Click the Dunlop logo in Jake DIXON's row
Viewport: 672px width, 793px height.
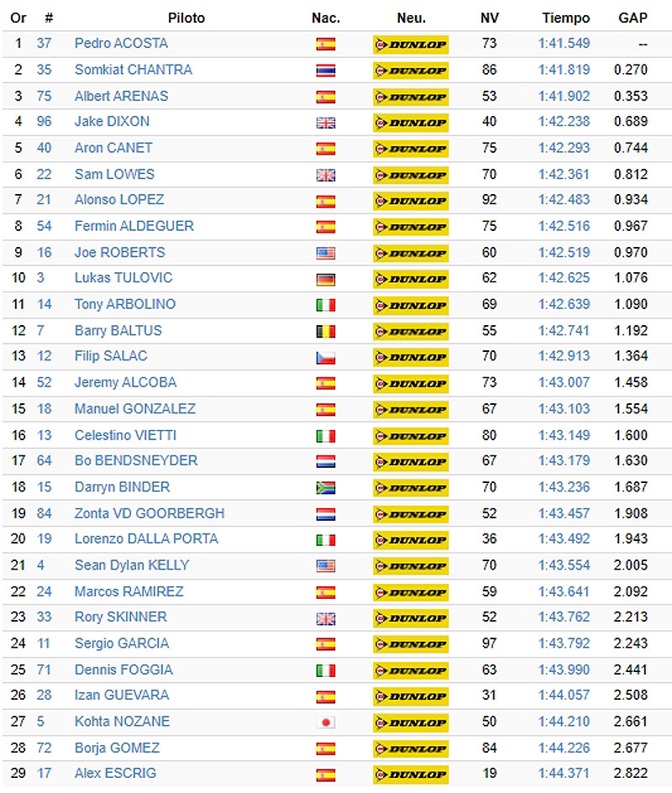[411, 123]
